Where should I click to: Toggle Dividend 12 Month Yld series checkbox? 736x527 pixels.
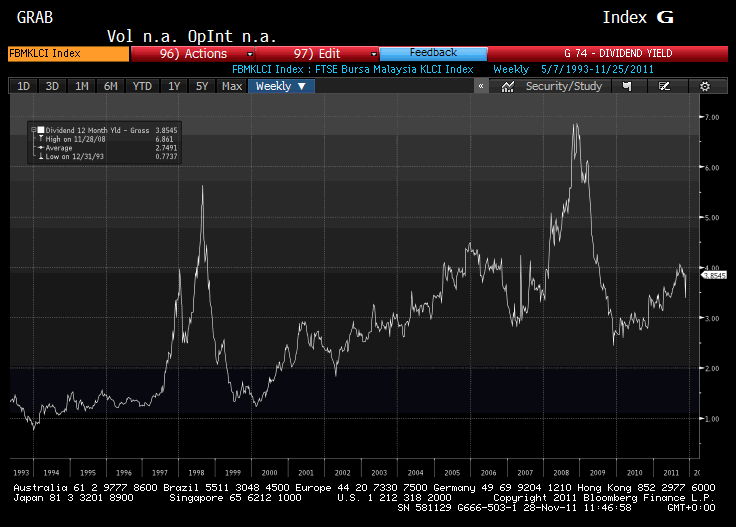(40, 130)
